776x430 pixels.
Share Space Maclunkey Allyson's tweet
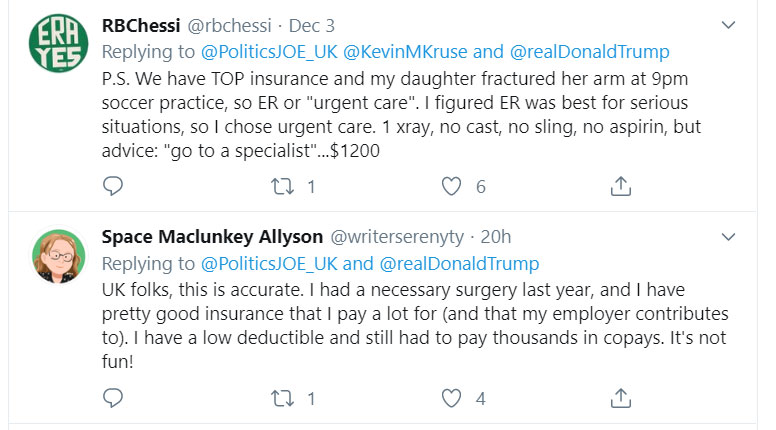coord(620,398)
